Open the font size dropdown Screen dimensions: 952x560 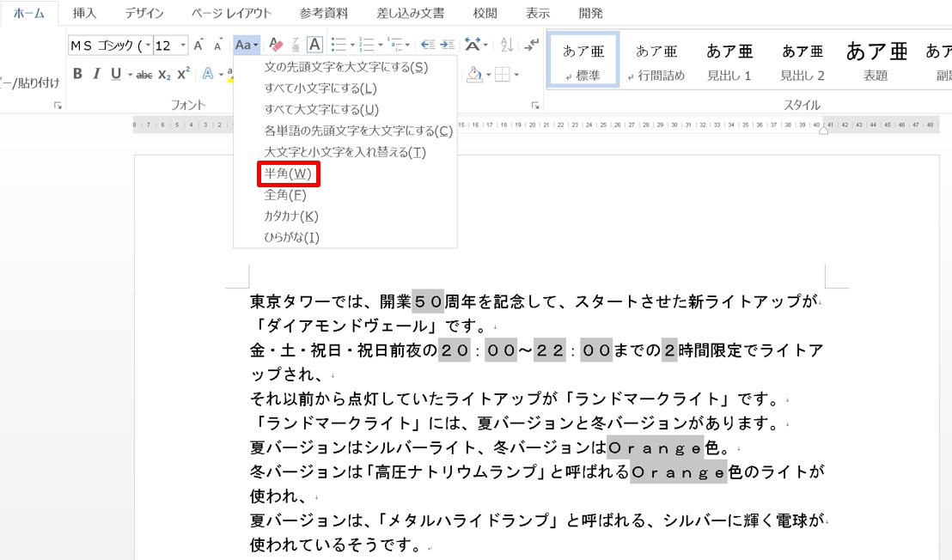[182, 46]
